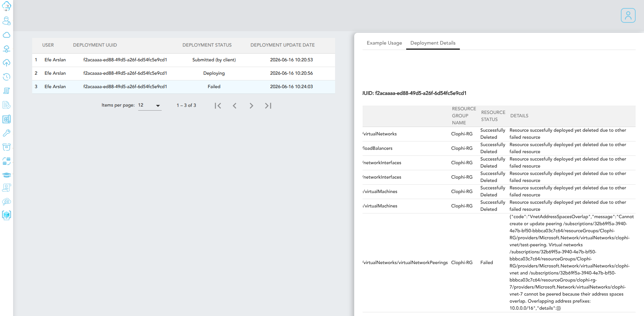The height and width of the screenshot is (316, 644).
Task: Click the 1 – 3 of 3 range label
Action: pyautogui.click(x=186, y=105)
